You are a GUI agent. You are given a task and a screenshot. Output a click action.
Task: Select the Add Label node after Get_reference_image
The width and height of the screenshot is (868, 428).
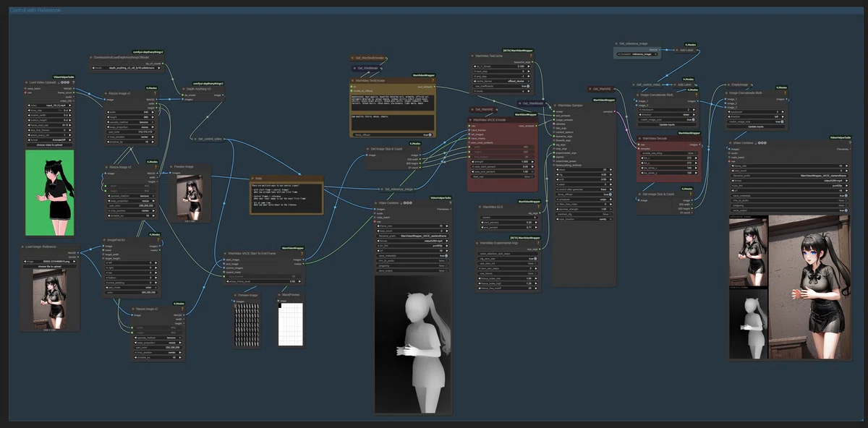coord(686,50)
